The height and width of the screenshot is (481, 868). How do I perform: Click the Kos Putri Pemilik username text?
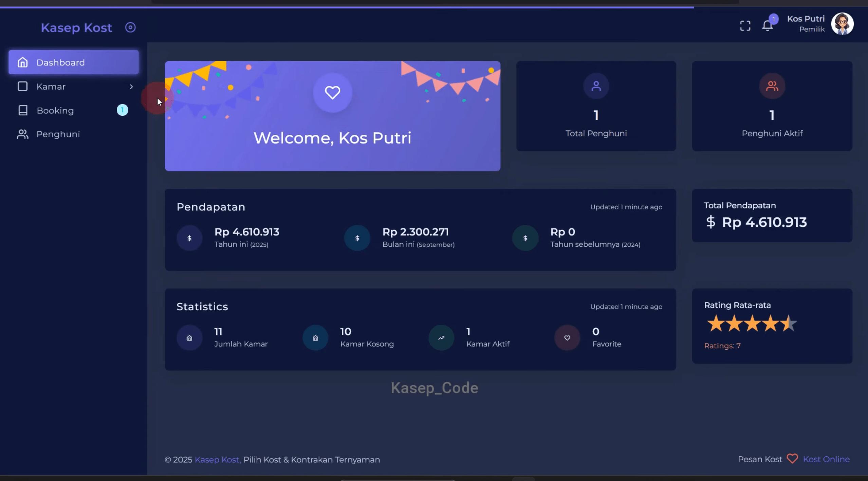806,24
